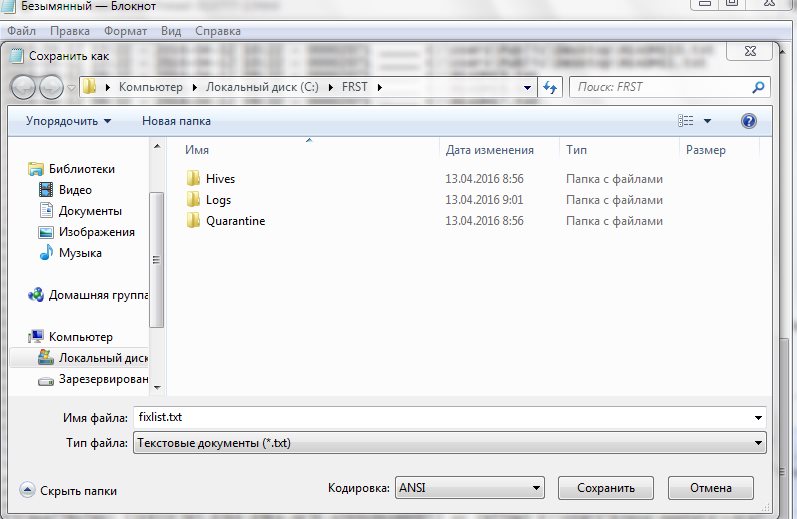Screen dimensions: 797x519
Task: Click the refresh address bar icon
Action: click(x=550, y=87)
